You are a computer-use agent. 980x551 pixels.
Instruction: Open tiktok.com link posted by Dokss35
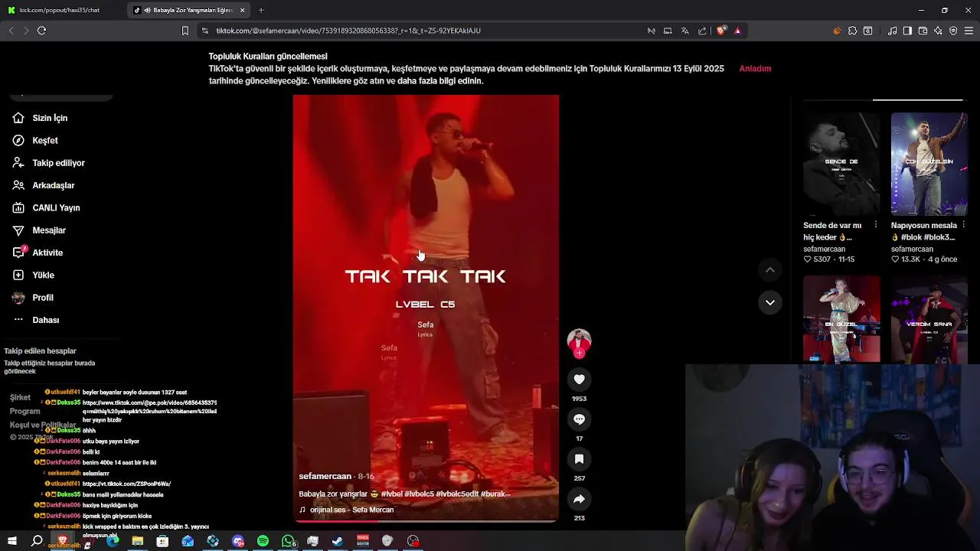[x=149, y=406]
